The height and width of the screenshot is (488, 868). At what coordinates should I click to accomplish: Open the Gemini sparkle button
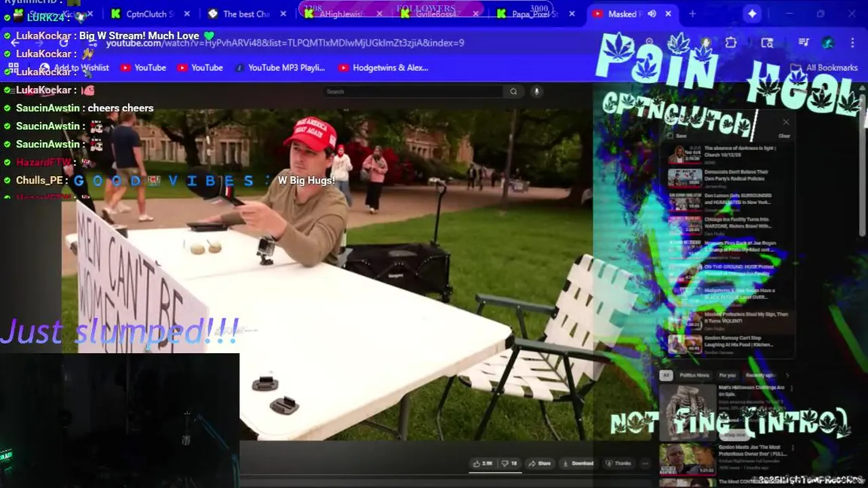[752, 14]
